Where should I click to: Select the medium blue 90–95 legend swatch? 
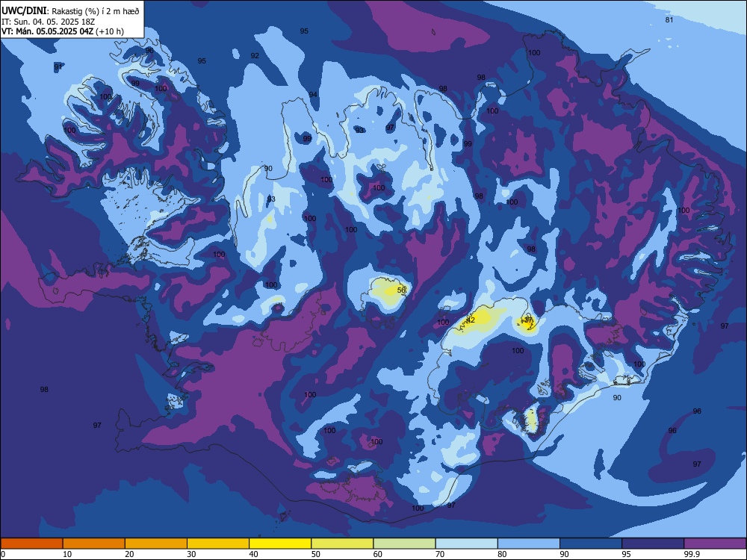(x=591, y=544)
